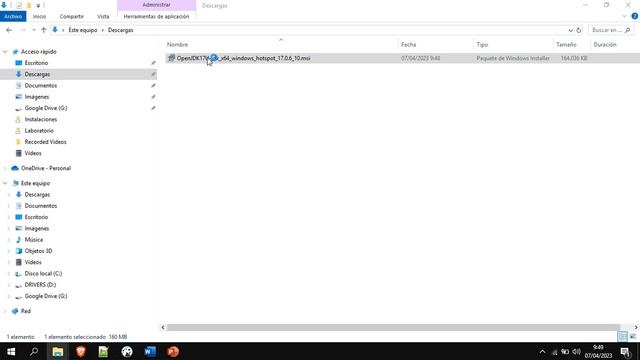
Task: Switch to the Inicio ribbon tab
Action: tap(39, 16)
